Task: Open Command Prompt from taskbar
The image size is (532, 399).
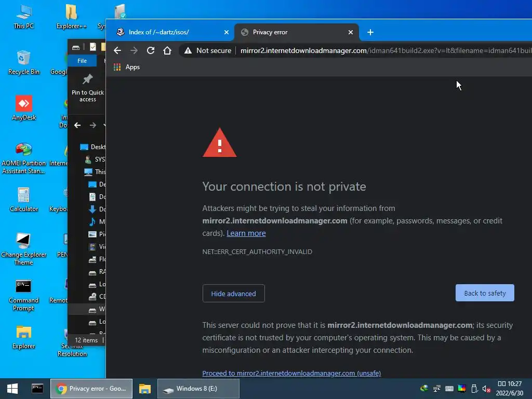Action: [37, 389]
